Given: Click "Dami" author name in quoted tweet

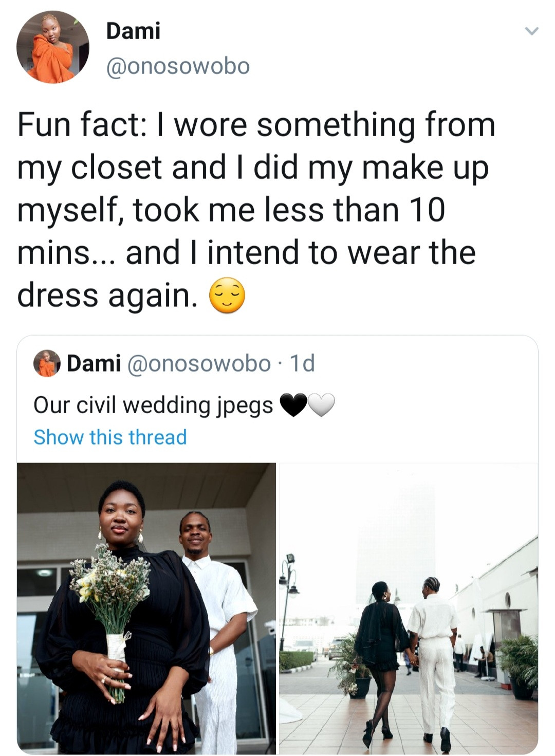Looking at the screenshot, I should (94, 363).
